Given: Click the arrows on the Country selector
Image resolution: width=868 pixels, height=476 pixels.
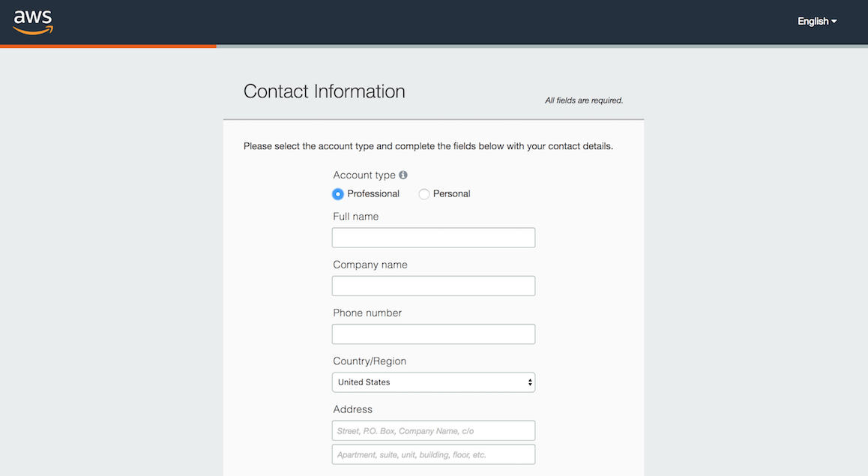Looking at the screenshot, I should coord(530,382).
